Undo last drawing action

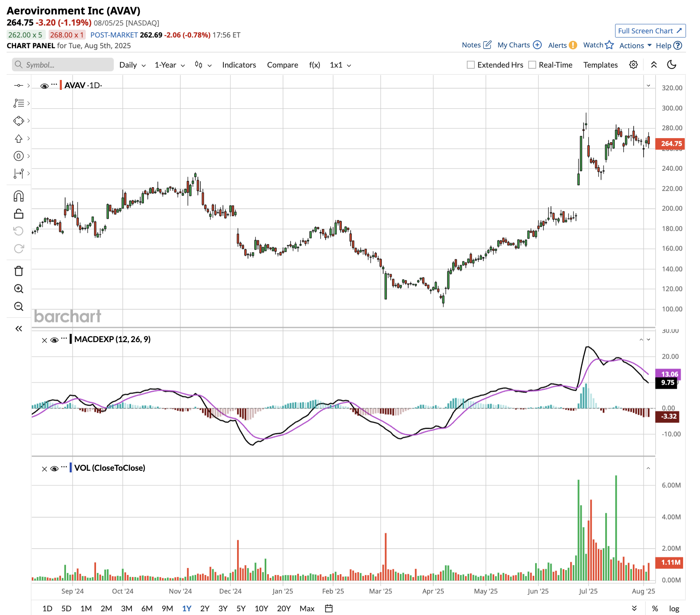click(19, 231)
